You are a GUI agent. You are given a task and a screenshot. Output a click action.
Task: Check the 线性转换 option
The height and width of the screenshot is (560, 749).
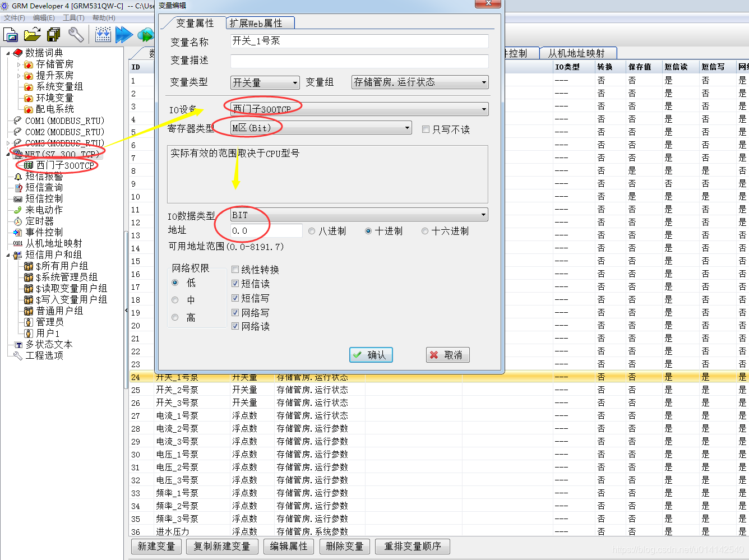click(x=235, y=269)
